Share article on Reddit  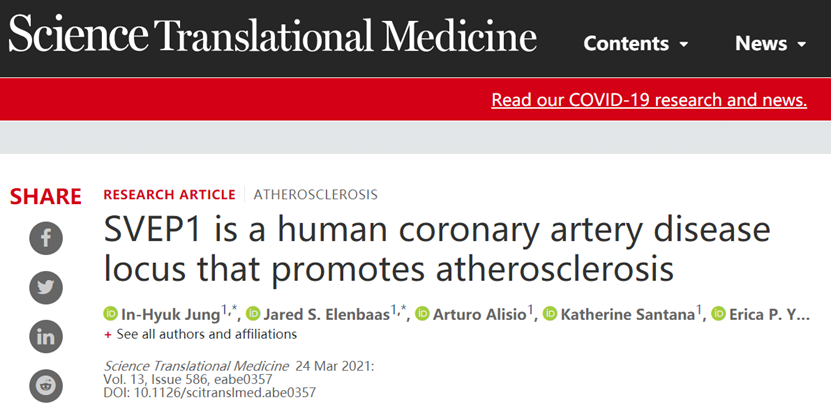46,386
